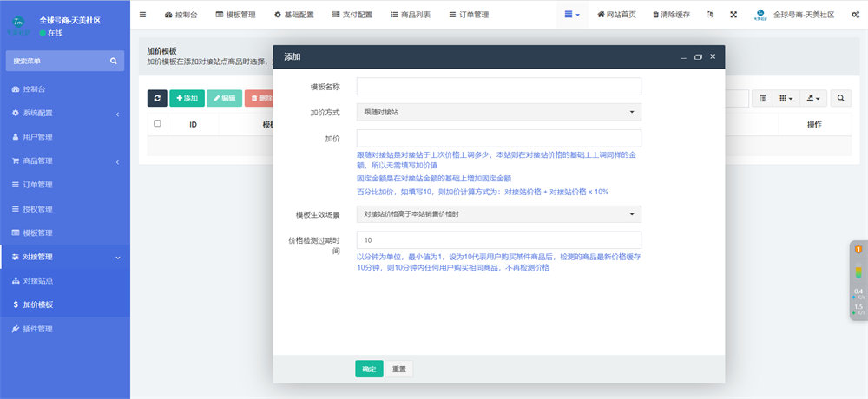
Task: Toggle the sidebar hamburger menu icon
Action: pyautogui.click(x=143, y=15)
